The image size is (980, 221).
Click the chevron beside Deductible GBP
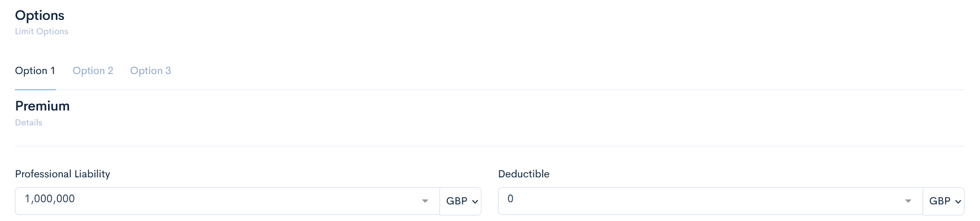[x=958, y=202]
